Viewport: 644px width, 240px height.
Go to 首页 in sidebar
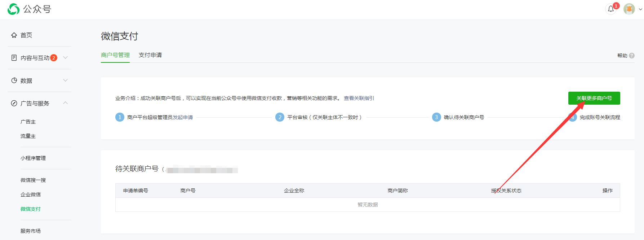(26, 35)
